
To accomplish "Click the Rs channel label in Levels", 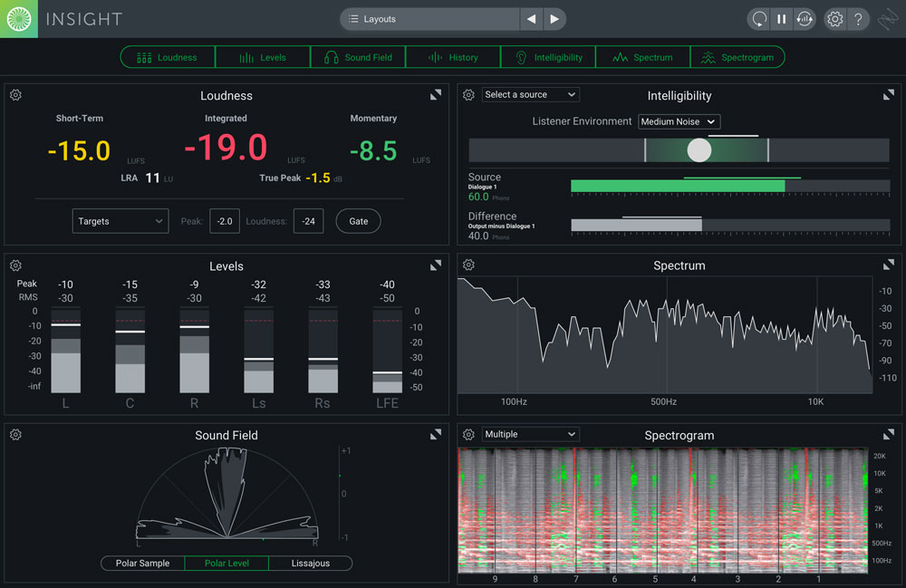I will click(323, 403).
